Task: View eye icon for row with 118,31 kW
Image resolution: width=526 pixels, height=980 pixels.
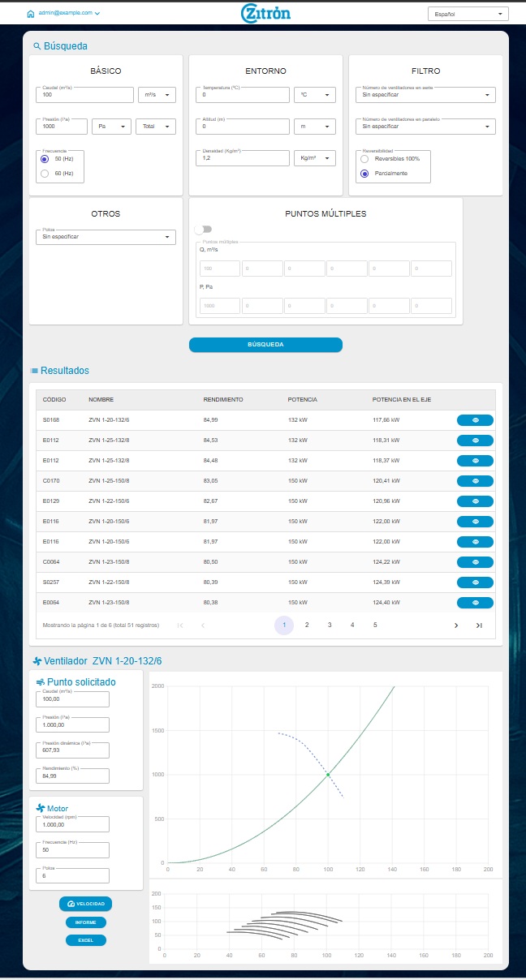Action: click(475, 441)
